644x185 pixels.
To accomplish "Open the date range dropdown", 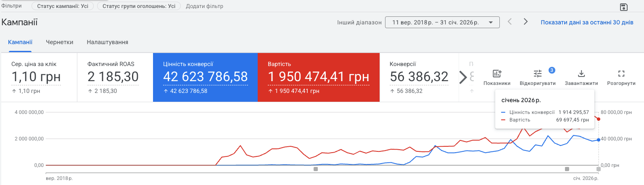I will click(x=442, y=22).
